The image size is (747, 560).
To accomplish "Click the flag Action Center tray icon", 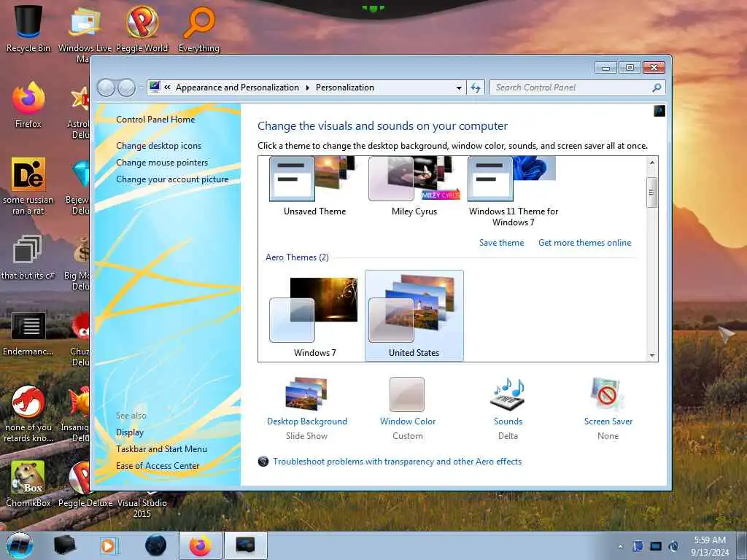I will point(638,547).
